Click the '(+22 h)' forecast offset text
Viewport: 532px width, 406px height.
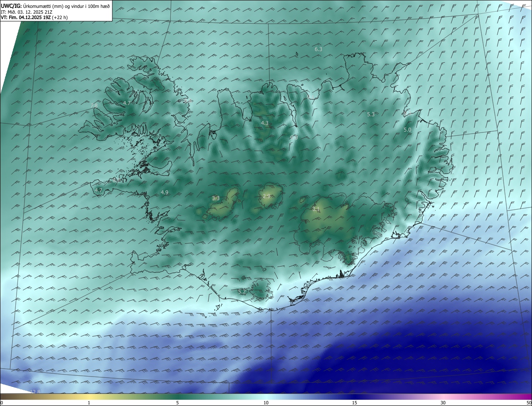[60, 17]
